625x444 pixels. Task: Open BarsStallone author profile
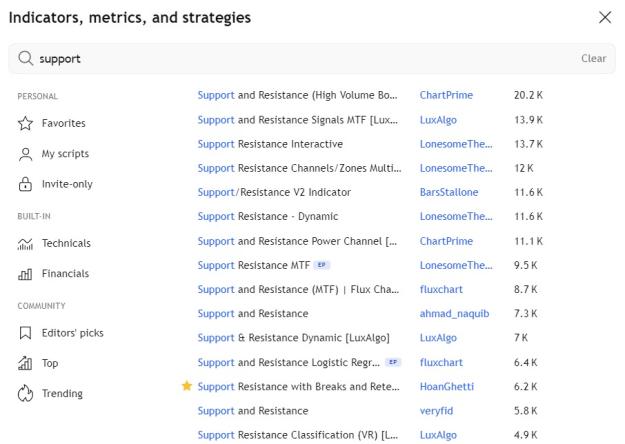449,192
